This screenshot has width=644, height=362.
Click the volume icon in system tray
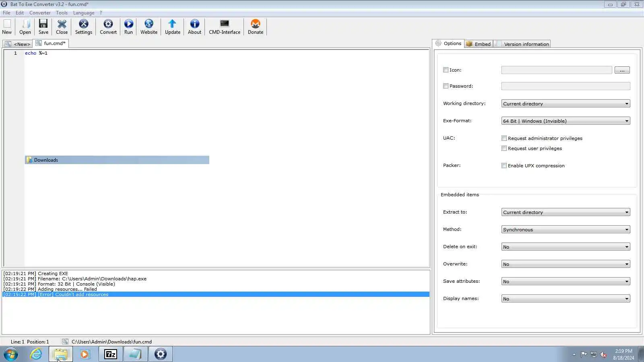click(603, 354)
